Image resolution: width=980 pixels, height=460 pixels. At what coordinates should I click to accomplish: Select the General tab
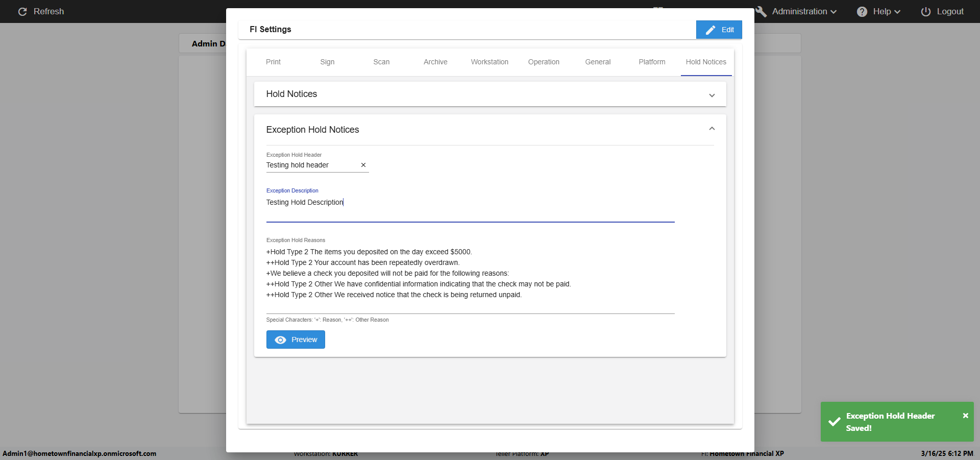click(x=598, y=62)
